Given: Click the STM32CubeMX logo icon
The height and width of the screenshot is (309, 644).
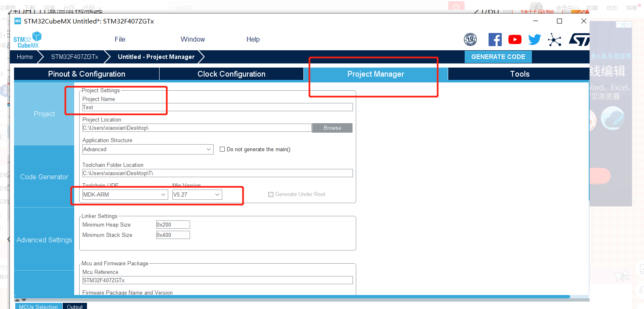Looking at the screenshot, I should click(x=28, y=40).
